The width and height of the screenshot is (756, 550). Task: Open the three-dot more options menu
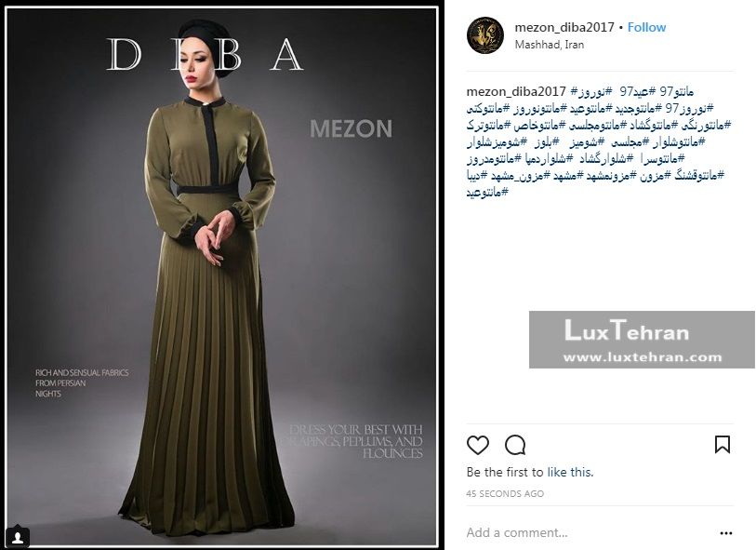click(x=725, y=533)
